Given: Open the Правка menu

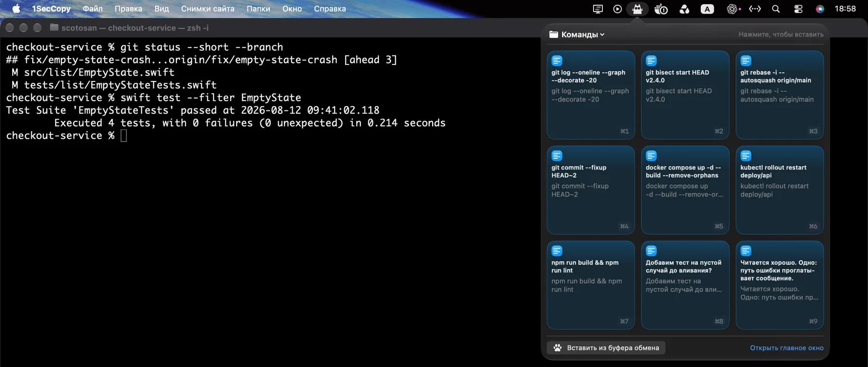Looking at the screenshot, I should pyautogui.click(x=128, y=9).
